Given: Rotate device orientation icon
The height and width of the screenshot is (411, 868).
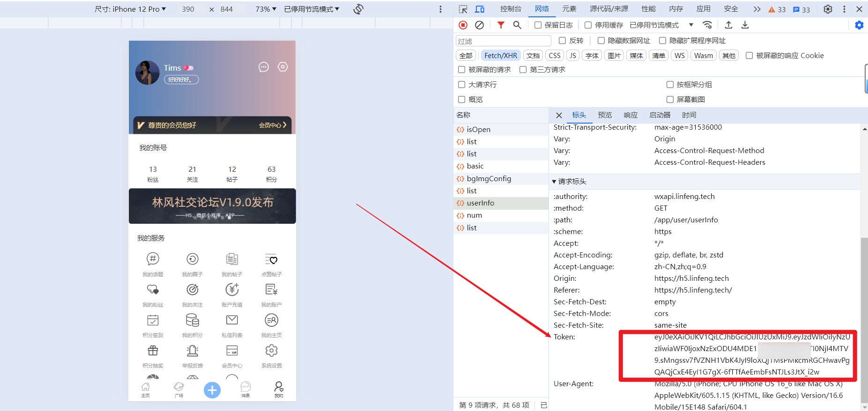Looking at the screenshot, I should click(358, 9).
